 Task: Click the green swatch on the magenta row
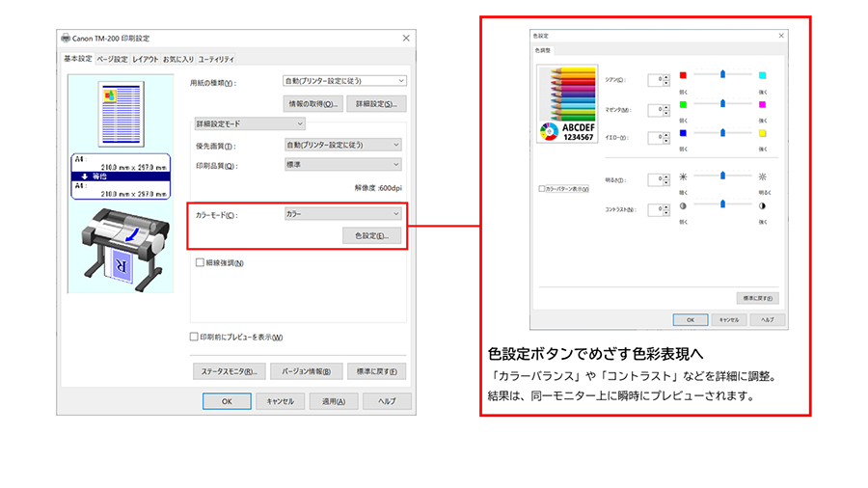[x=684, y=104]
